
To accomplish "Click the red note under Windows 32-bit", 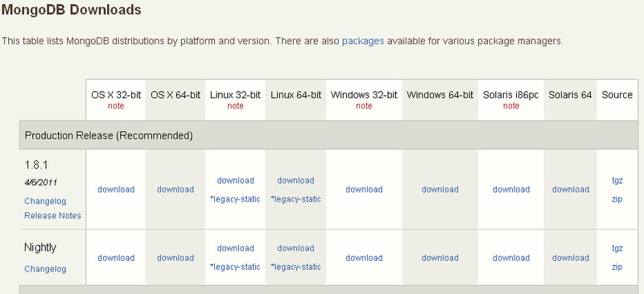I will click(x=364, y=106).
